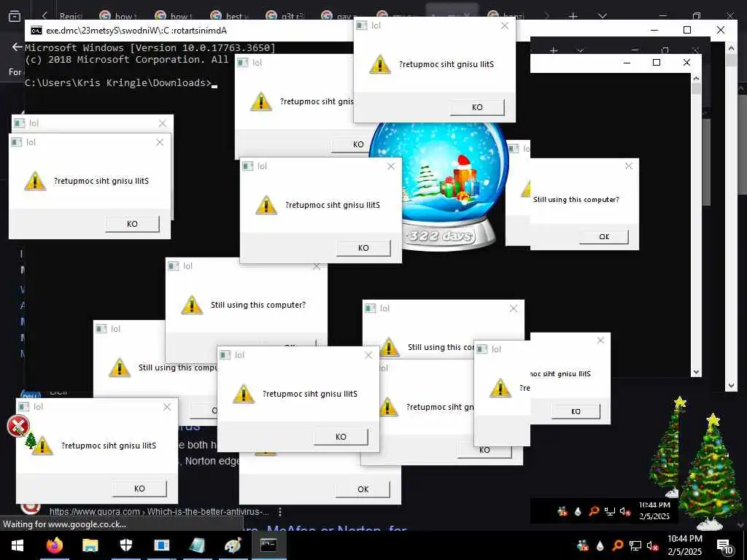The image size is (747, 560).
Task: Click the orange magnifier system tray icon
Action: click(x=617, y=545)
